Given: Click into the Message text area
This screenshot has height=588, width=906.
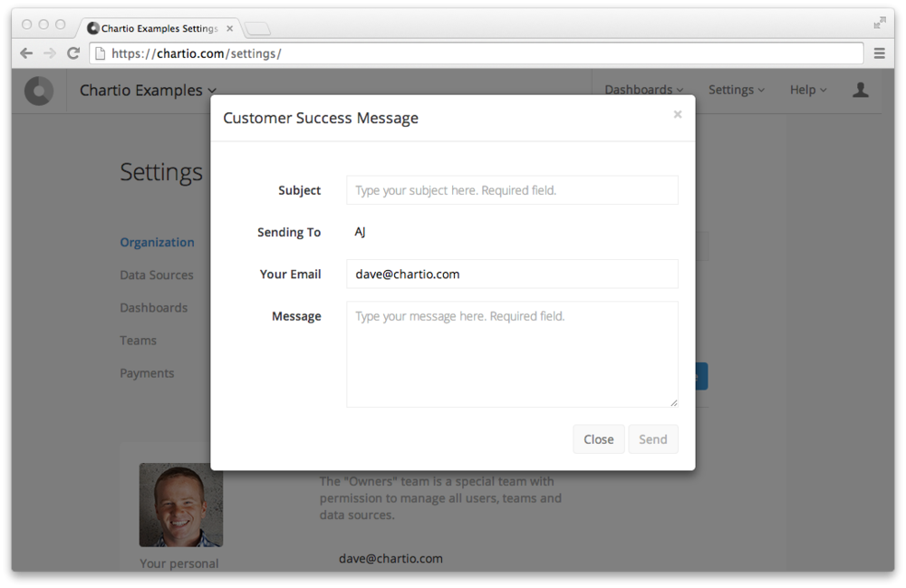Looking at the screenshot, I should pos(512,354).
